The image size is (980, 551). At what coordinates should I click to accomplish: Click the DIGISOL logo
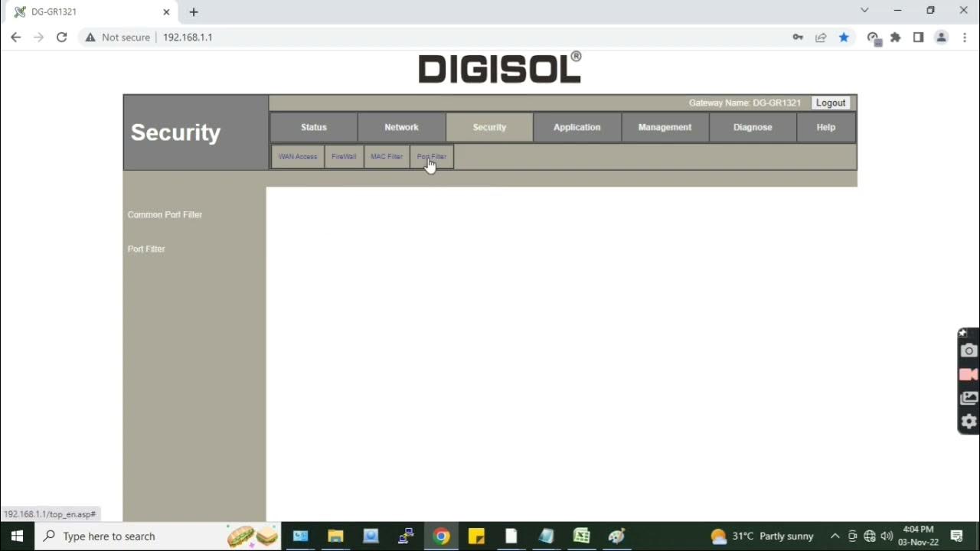(x=500, y=68)
